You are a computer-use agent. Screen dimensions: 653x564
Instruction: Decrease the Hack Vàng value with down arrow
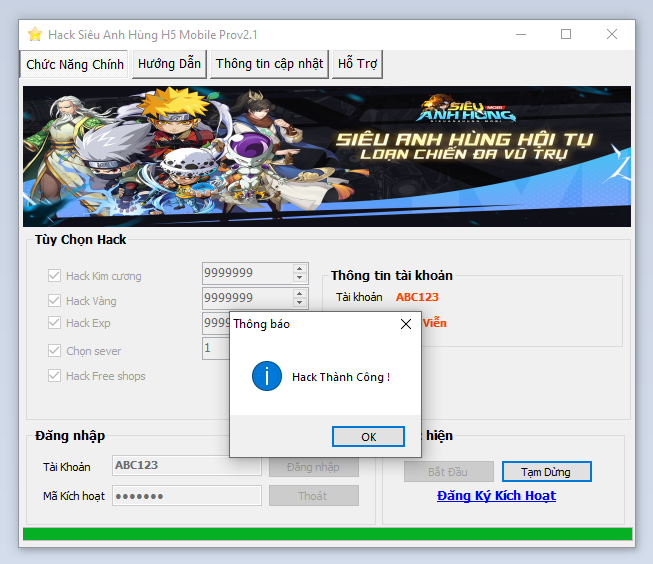click(x=299, y=302)
